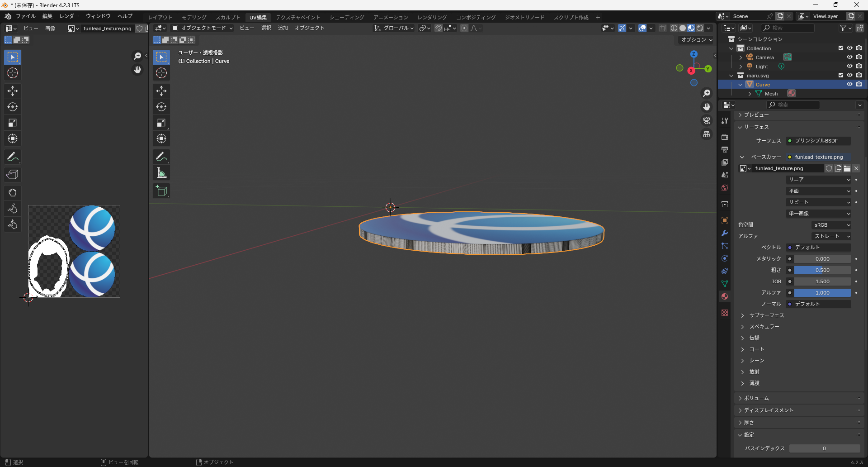Open the sRGB color space dropdown
The width and height of the screenshot is (868, 467).
[x=831, y=225]
